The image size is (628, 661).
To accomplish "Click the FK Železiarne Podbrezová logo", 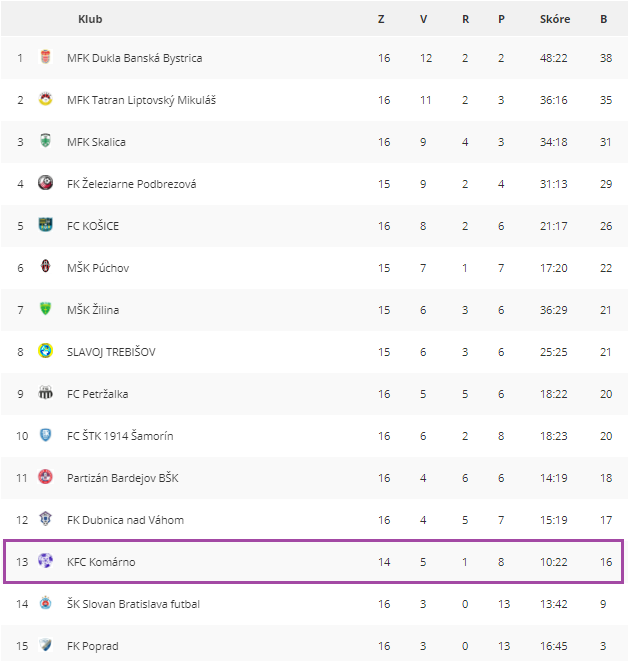I will pyautogui.click(x=45, y=183).
